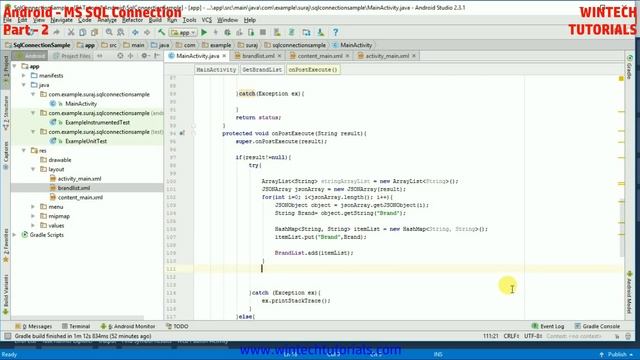This screenshot has width=640, height=360.
Task: Click the Copy toolbar icon
Action: coord(82,32)
